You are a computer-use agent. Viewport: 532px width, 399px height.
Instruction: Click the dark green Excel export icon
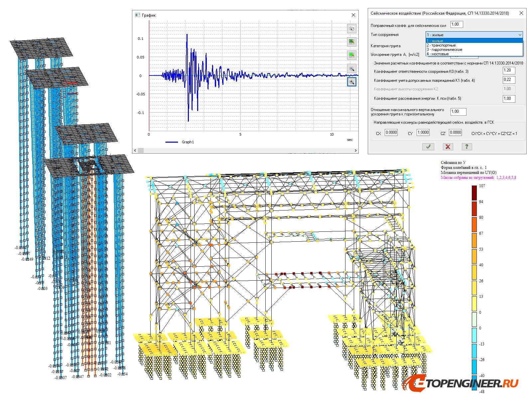click(351, 42)
